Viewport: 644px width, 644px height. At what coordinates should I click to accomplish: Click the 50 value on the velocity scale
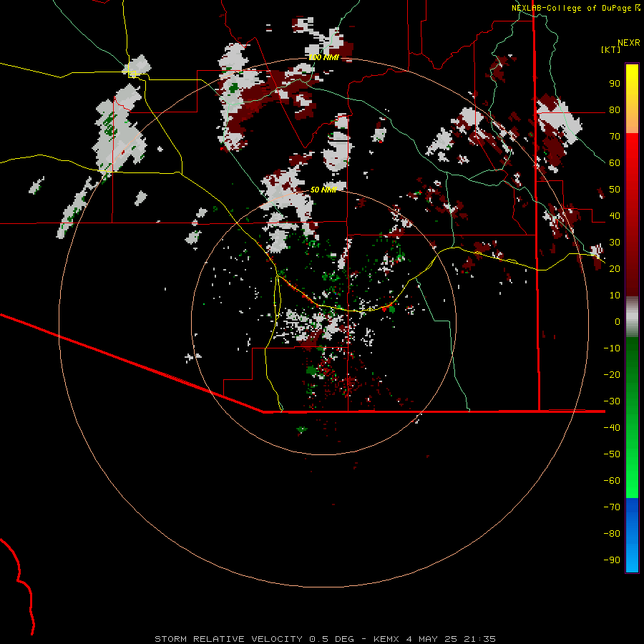coord(615,190)
